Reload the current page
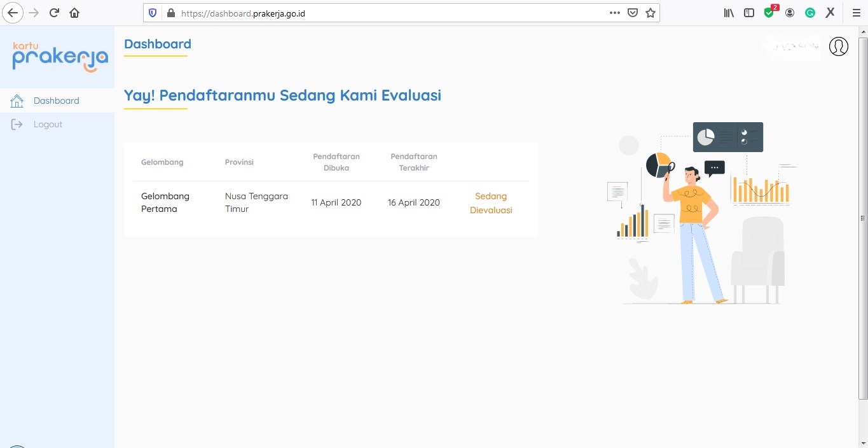 pyautogui.click(x=55, y=13)
